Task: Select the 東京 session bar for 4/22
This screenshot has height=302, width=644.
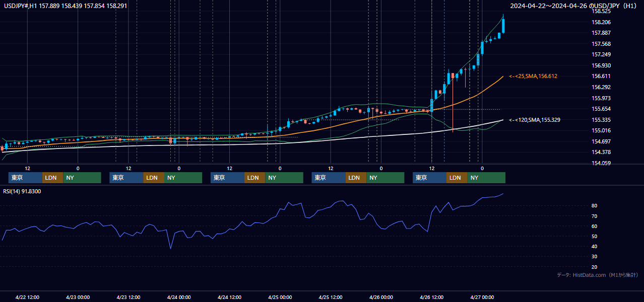Action: pyautogui.click(x=25, y=178)
